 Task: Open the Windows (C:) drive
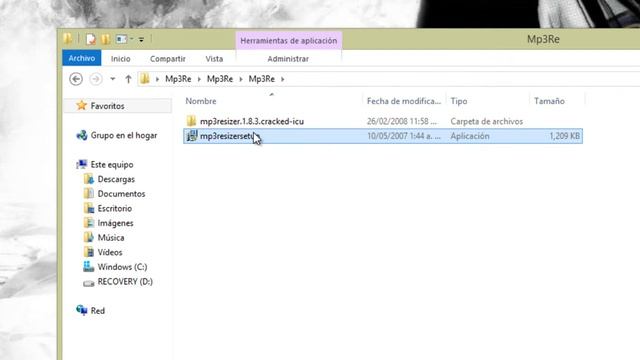pos(122,267)
